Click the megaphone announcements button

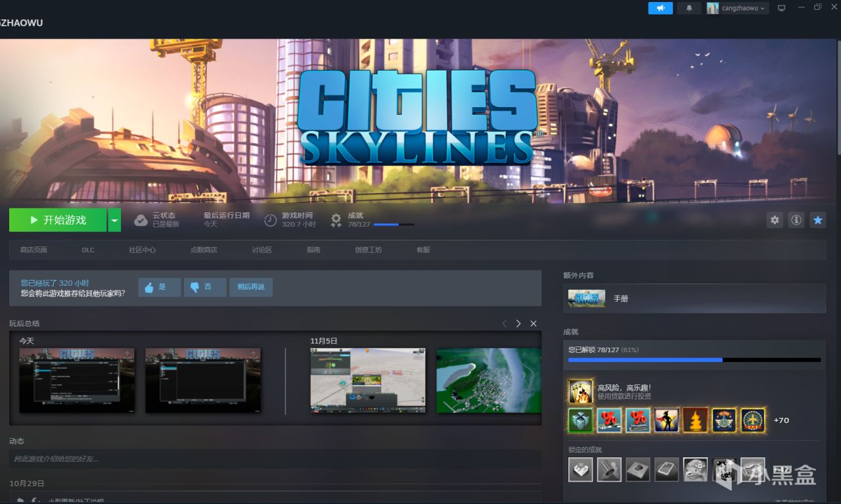(660, 8)
